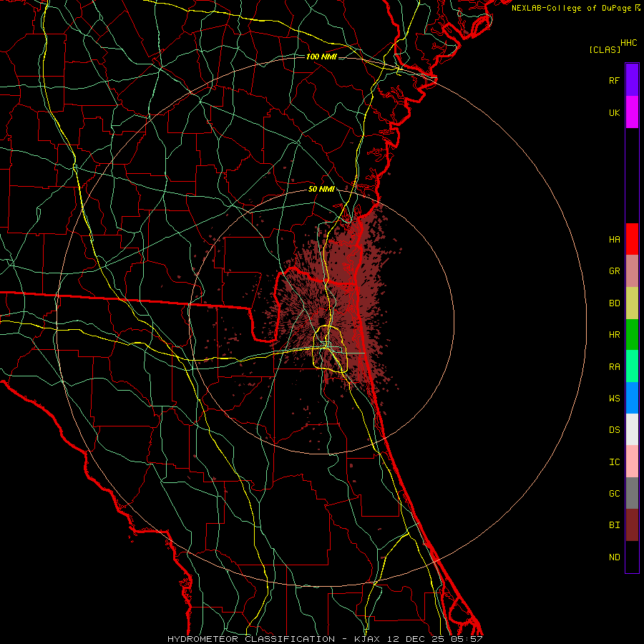Click the HA red legend swatch

(x=632, y=239)
